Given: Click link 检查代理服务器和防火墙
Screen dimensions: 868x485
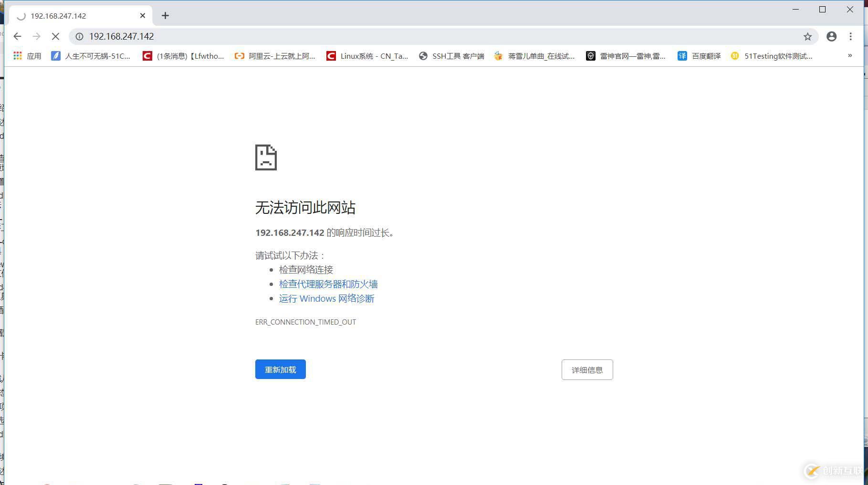Looking at the screenshot, I should point(328,284).
